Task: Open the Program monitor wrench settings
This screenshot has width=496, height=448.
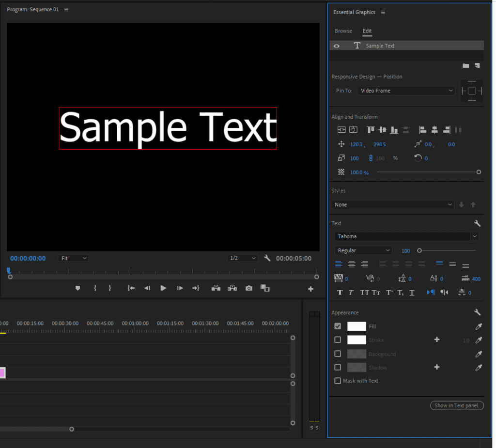Action: click(x=267, y=258)
